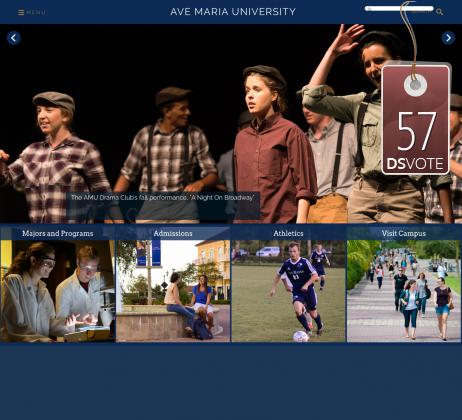This screenshot has height=420, width=462.
Task: Click the lab students thumbnail
Action: click(x=58, y=291)
